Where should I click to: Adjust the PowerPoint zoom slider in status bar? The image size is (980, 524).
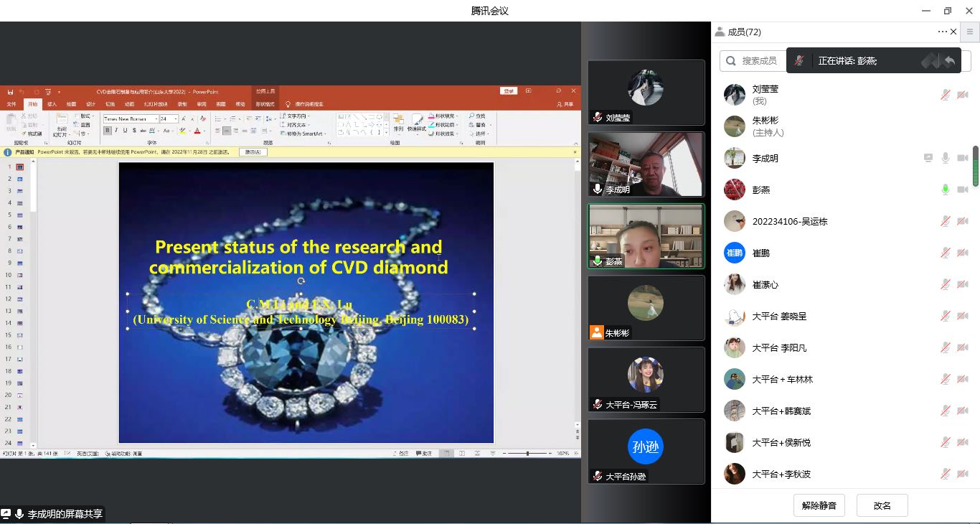[527, 454]
